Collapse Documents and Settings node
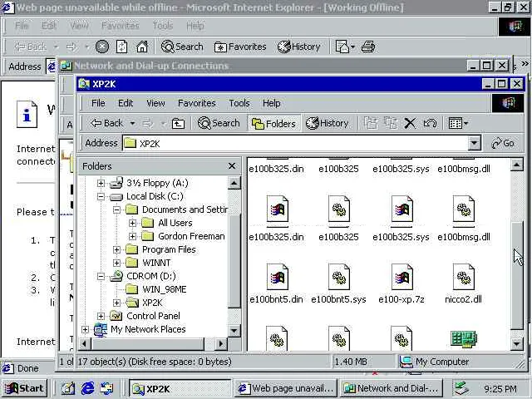The width and height of the screenshot is (532, 399). tap(116, 209)
